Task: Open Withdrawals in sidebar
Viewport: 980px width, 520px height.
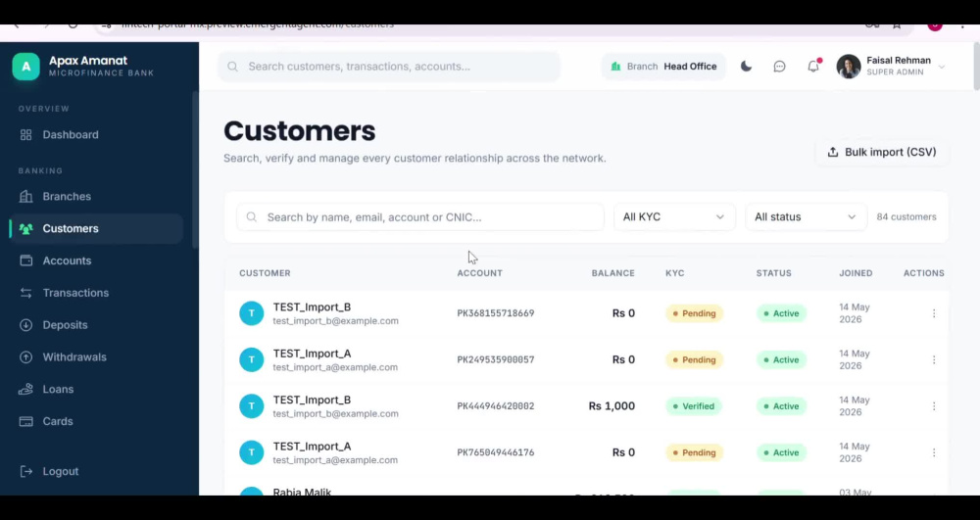Action: pyautogui.click(x=97, y=357)
